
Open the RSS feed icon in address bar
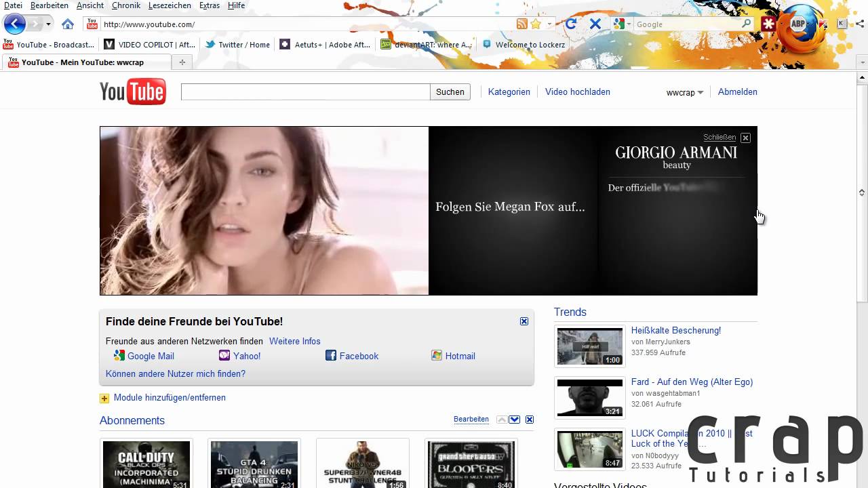tap(521, 24)
